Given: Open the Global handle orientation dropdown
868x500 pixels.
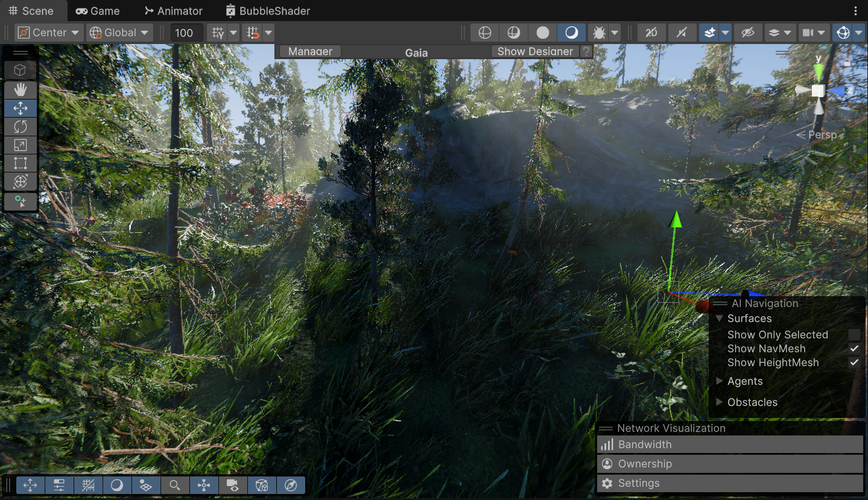Looking at the screenshot, I should point(119,32).
